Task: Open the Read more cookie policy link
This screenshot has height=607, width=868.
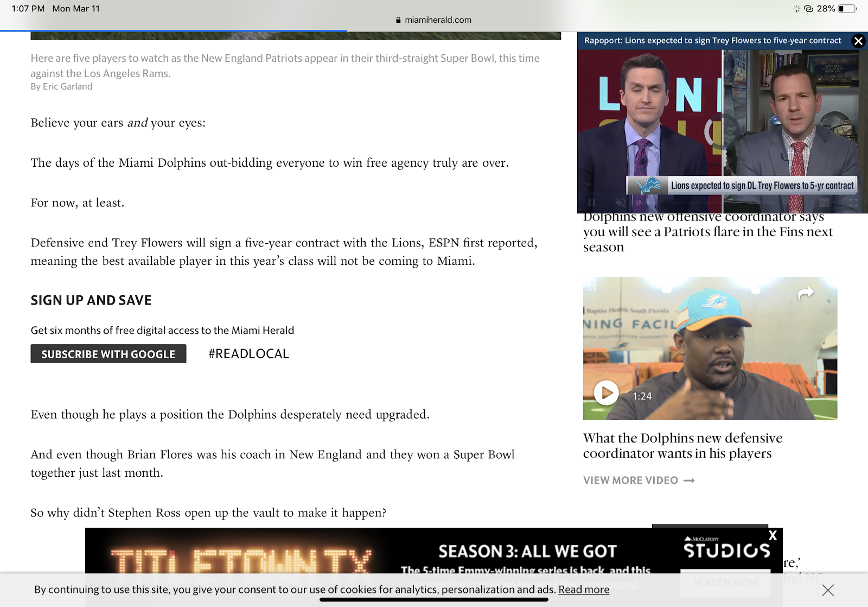Action: [x=584, y=590]
